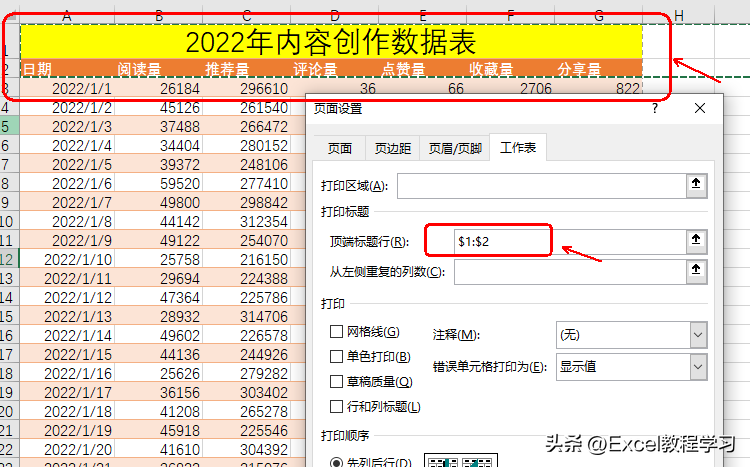The image size is (750, 467).
Task: Click cell with value 26184
Action: pyautogui.click(x=159, y=89)
